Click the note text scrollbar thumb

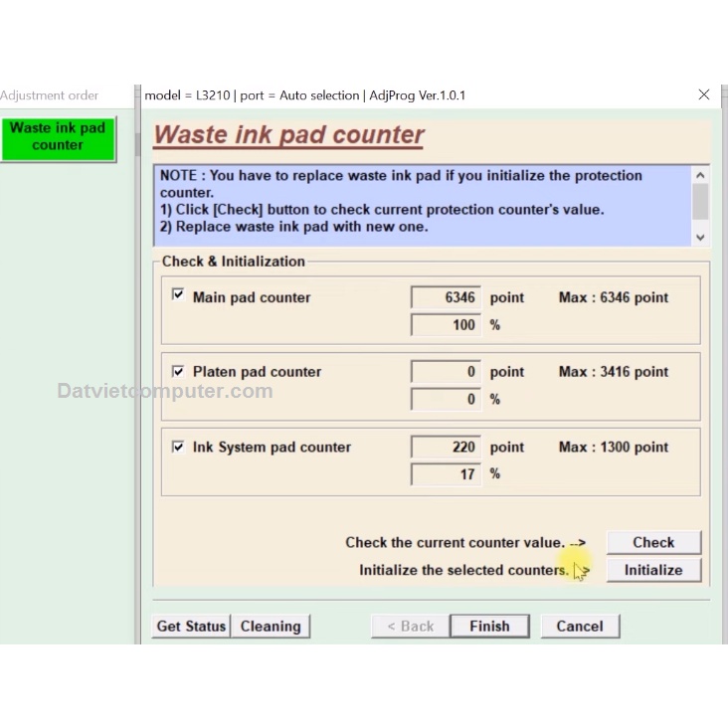click(700, 201)
